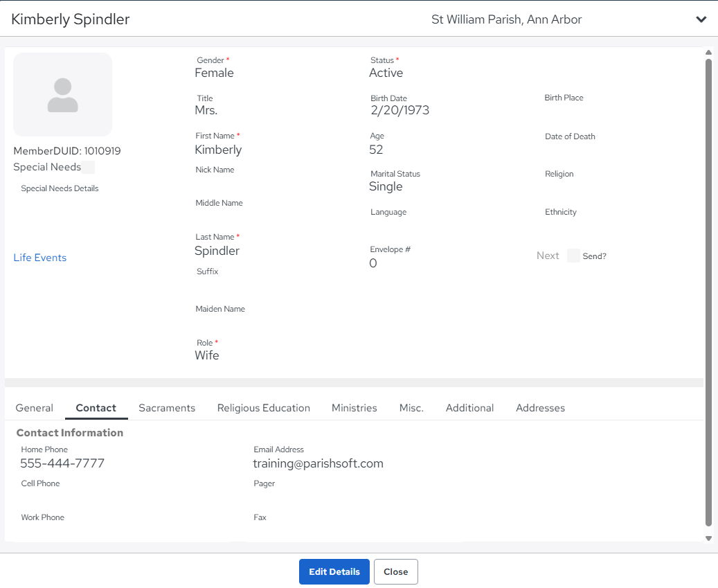Click the home phone 555-444-7777
The image size is (718, 588).
pyautogui.click(x=62, y=463)
